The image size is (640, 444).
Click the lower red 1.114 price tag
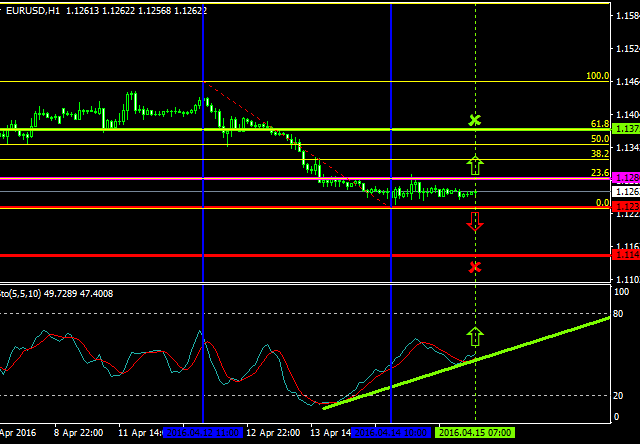tap(626, 256)
